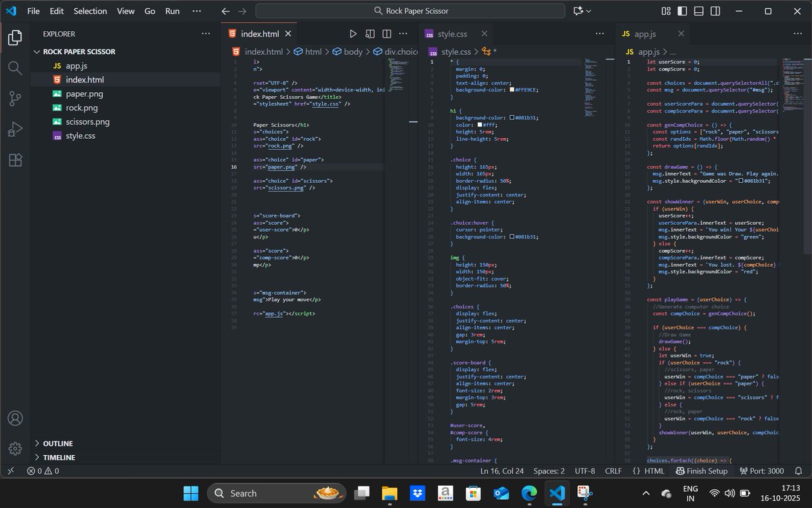Click Ln 16, Col 24 in status bar
812x508 pixels.
tap(502, 471)
